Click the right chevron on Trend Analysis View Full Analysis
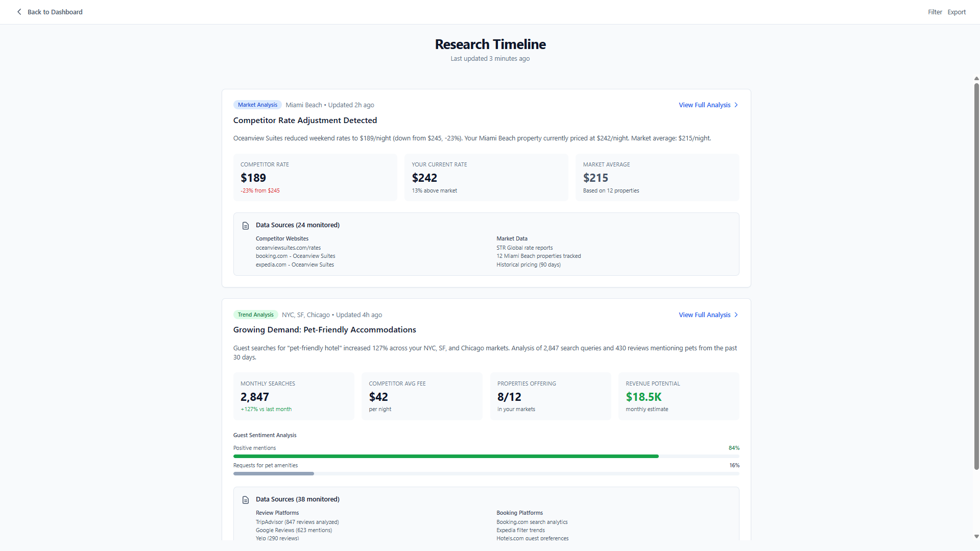 click(735, 315)
